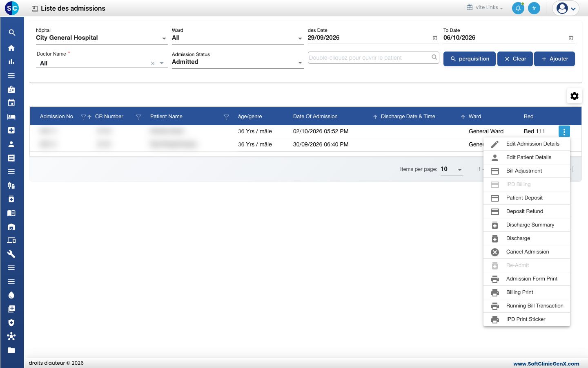
Task: Click the notification bell icon
Action: (518, 8)
